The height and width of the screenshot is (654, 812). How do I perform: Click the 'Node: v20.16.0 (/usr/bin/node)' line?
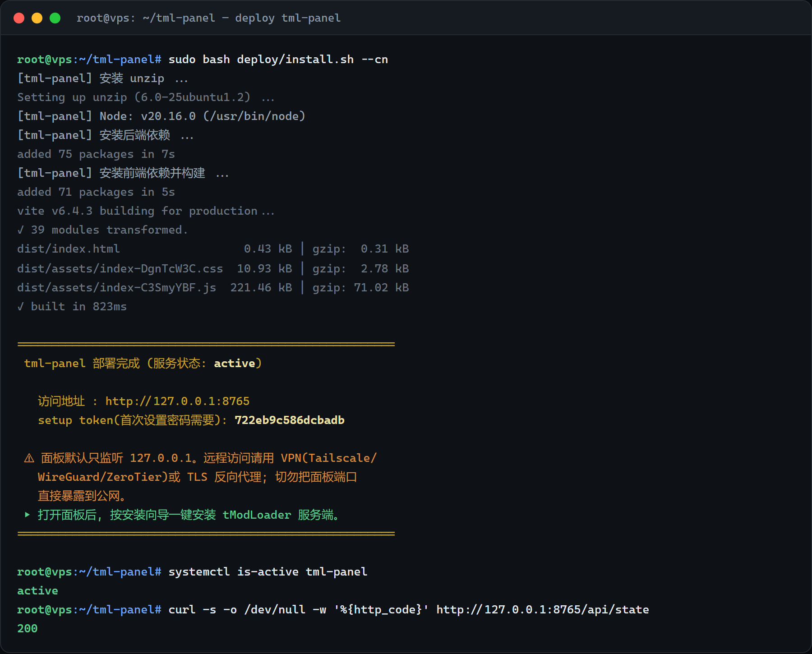coord(161,116)
